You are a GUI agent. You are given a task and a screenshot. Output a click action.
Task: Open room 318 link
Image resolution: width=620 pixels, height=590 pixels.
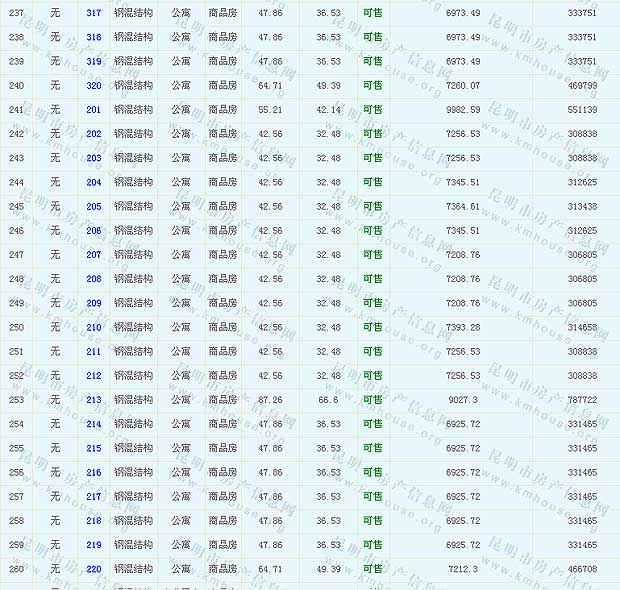click(x=94, y=37)
